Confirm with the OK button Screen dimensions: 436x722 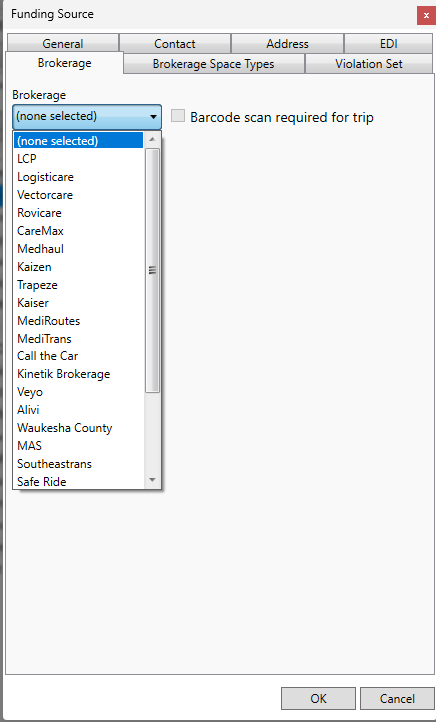click(x=318, y=699)
